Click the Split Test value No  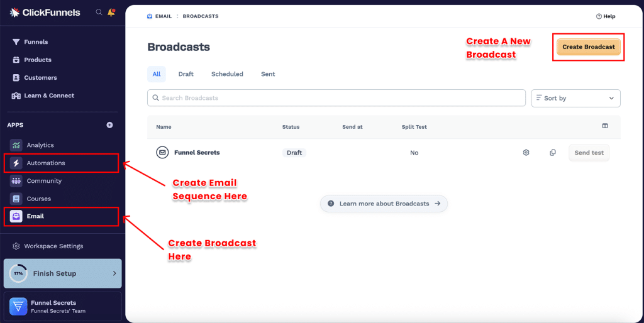click(x=414, y=153)
